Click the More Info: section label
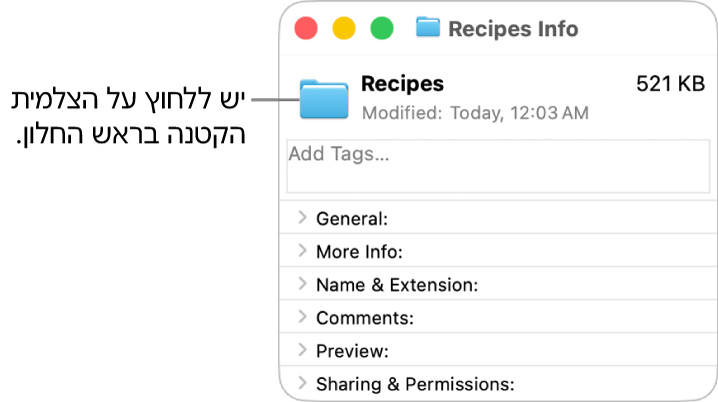 pos(359,252)
